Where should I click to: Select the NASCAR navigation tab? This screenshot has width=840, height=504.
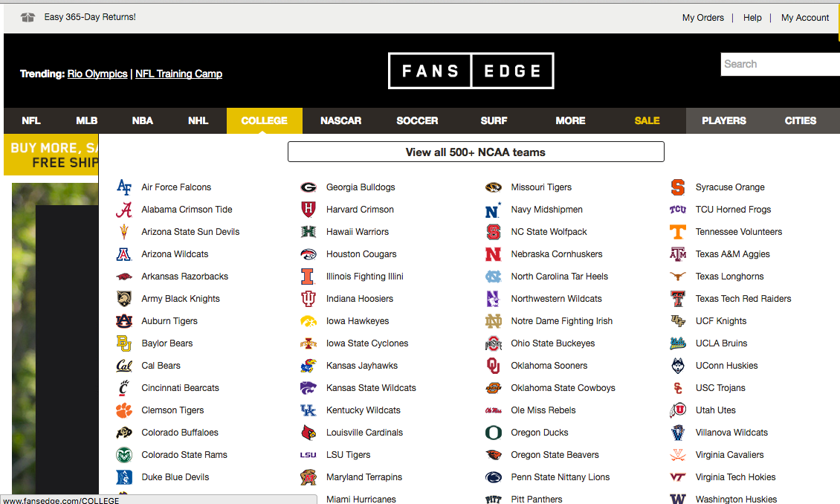click(x=340, y=120)
